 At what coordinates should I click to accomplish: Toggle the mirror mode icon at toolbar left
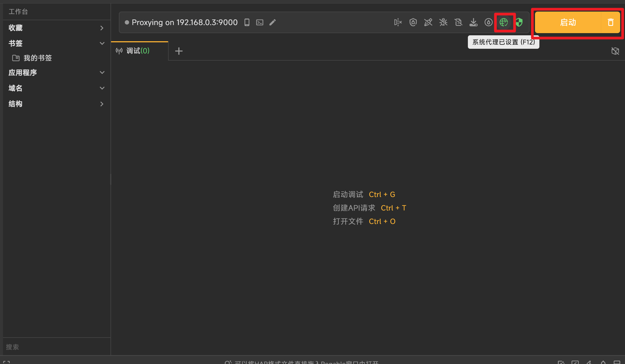pos(398,22)
